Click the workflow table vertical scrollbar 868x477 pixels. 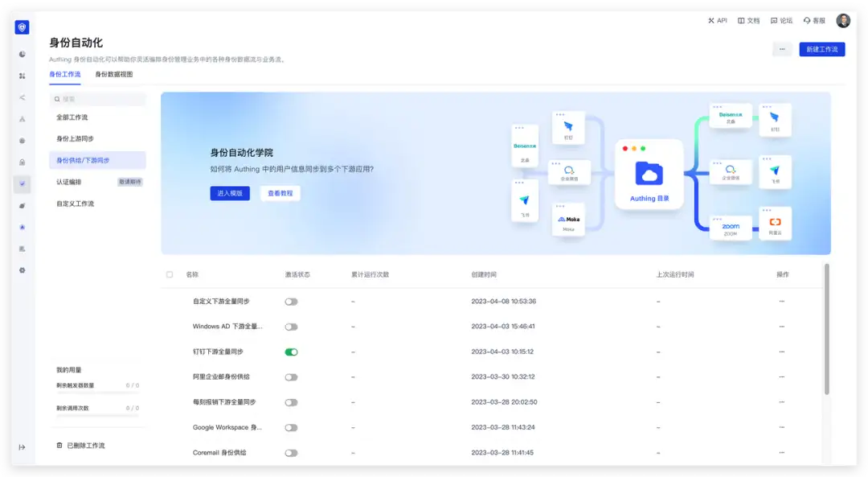tap(827, 329)
